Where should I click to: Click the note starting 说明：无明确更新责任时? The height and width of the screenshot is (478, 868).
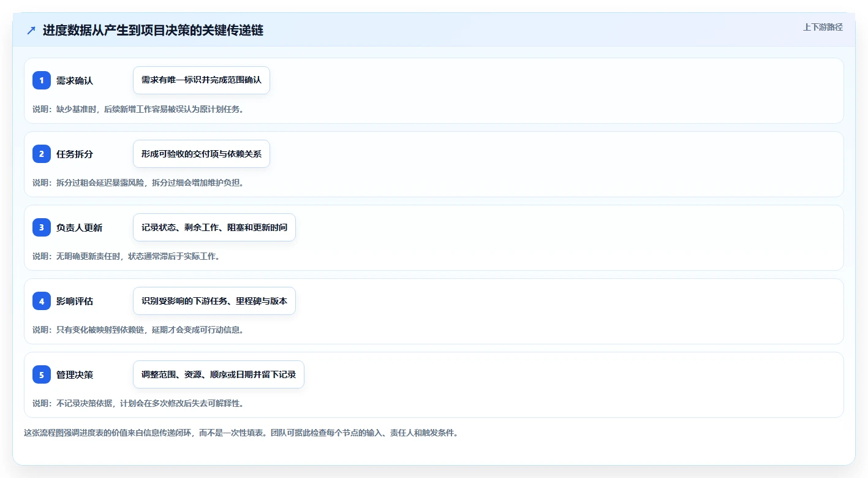pos(126,256)
